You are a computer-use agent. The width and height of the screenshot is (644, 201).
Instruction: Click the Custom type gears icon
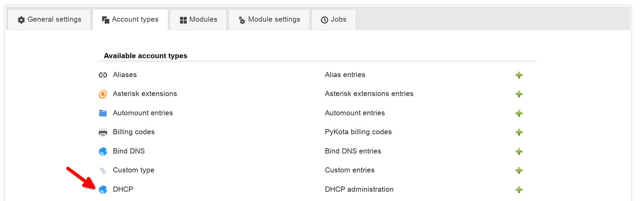click(x=103, y=170)
